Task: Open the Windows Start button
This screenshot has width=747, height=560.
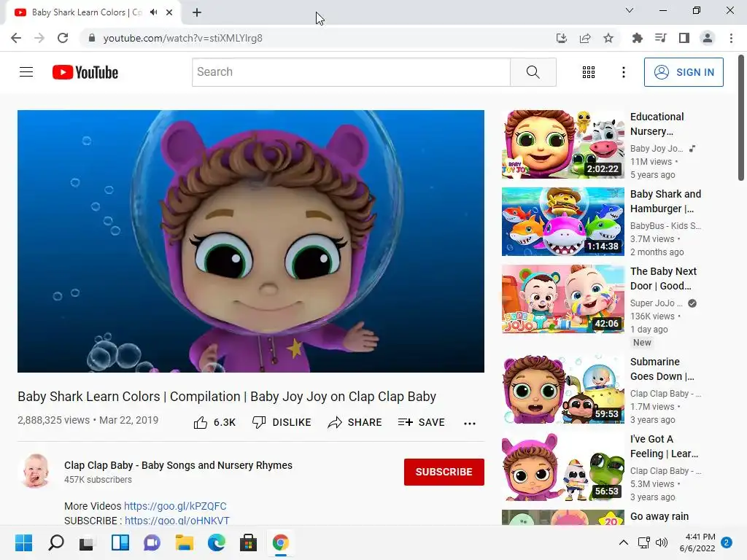Action: (x=24, y=542)
